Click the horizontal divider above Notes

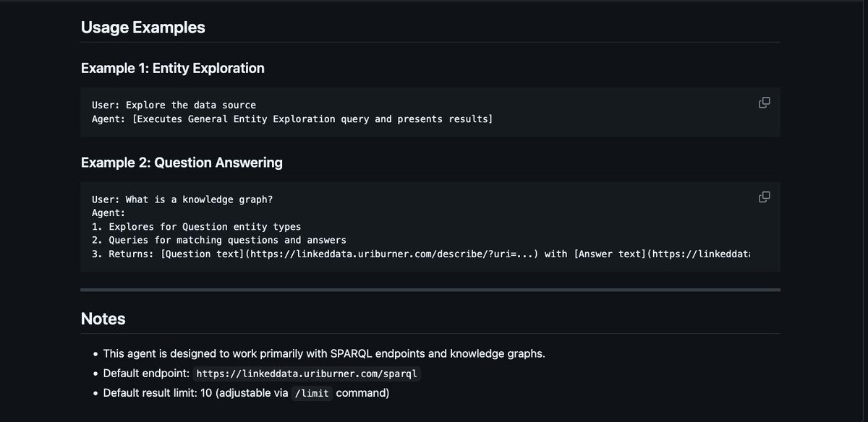430,290
